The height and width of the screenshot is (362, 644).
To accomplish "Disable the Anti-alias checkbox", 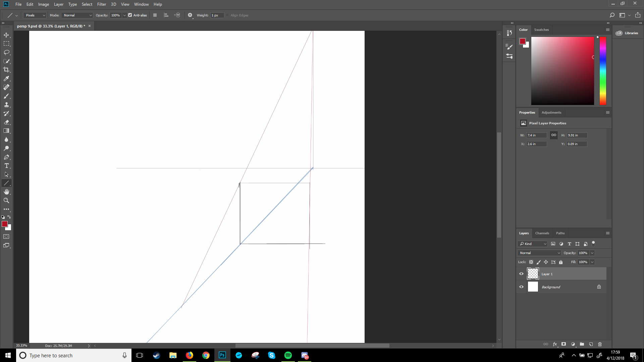I will click(130, 15).
